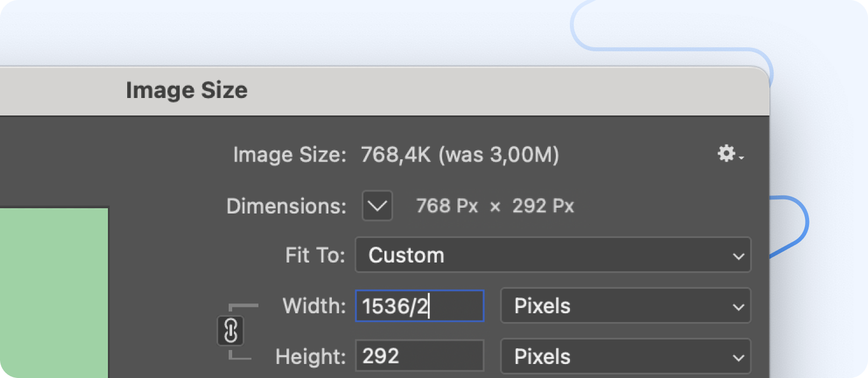Click the 768,4K file size value
The height and width of the screenshot is (378, 868).
pyautogui.click(x=395, y=155)
